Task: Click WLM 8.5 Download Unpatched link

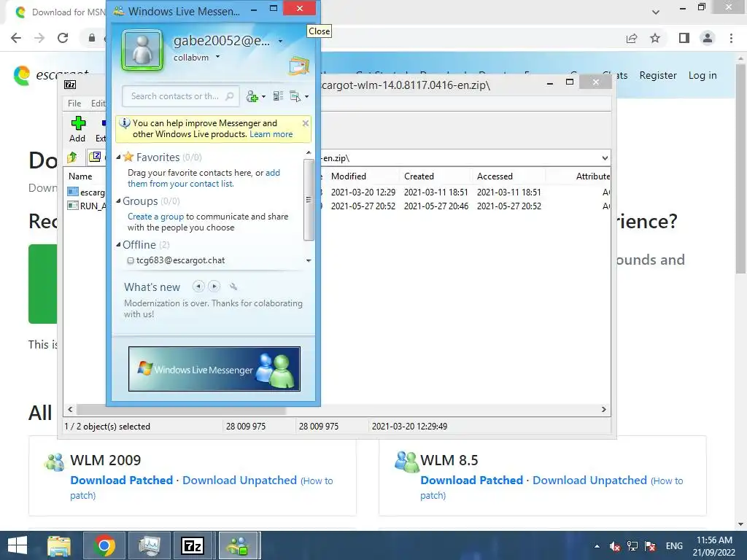Action: 589,480
